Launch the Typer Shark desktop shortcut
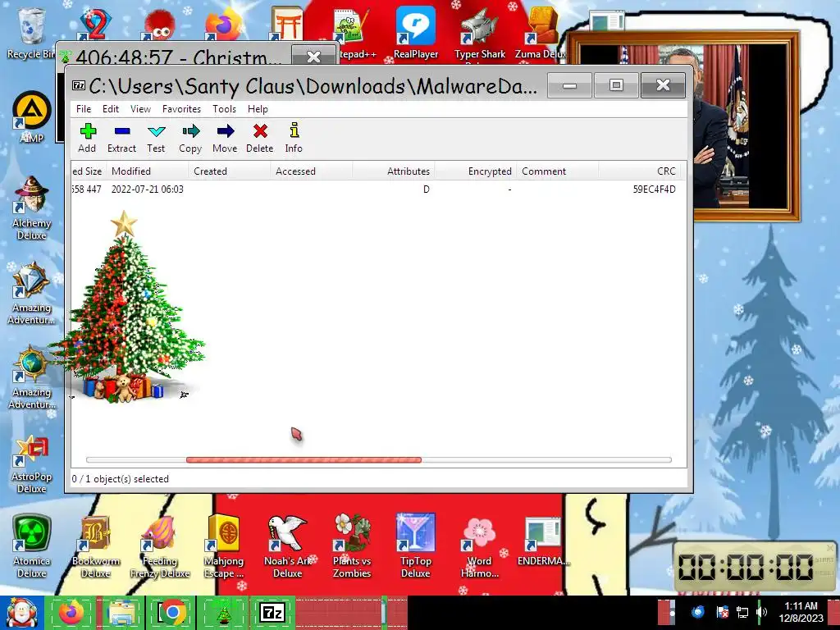 click(x=479, y=33)
